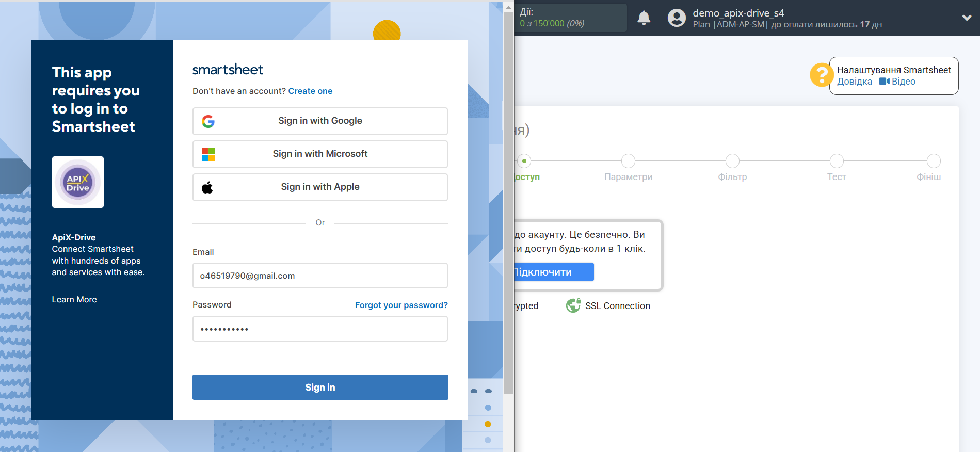Focus the Email input field
Viewport: 980px width, 452px height.
tap(320, 276)
